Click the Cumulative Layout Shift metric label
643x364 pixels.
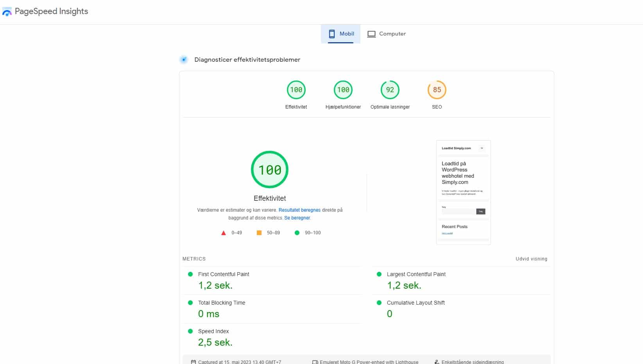pyautogui.click(x=416, y=303)
